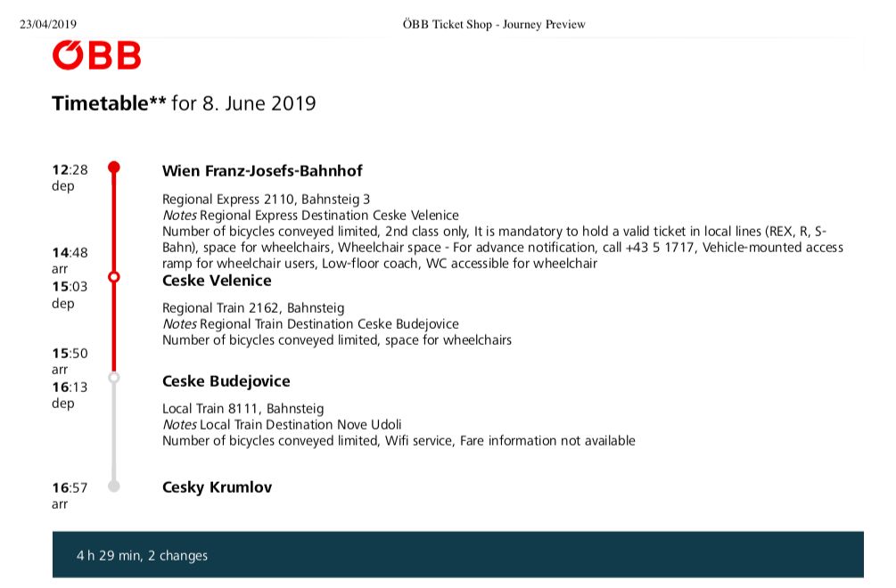Viewport: 896px width, 588px height.
Task: Click the red ÖBB logo
Action: [96, 54]
